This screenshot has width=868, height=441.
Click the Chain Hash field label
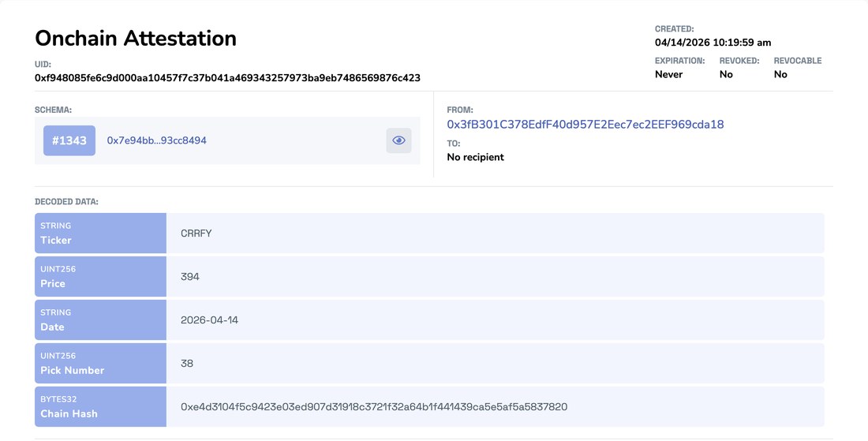69,414
